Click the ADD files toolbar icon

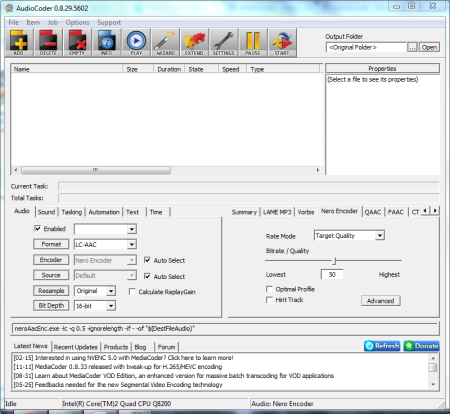19,43
